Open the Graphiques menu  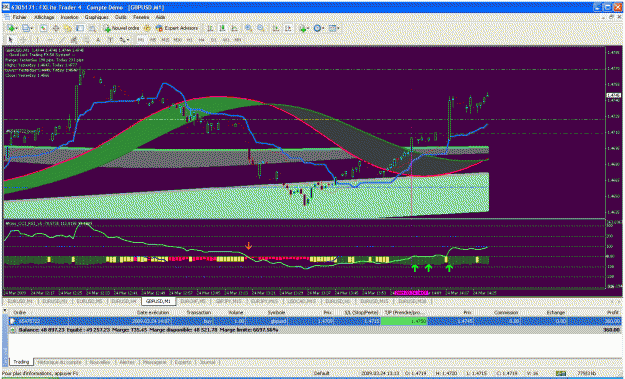(x=96, y=18)
